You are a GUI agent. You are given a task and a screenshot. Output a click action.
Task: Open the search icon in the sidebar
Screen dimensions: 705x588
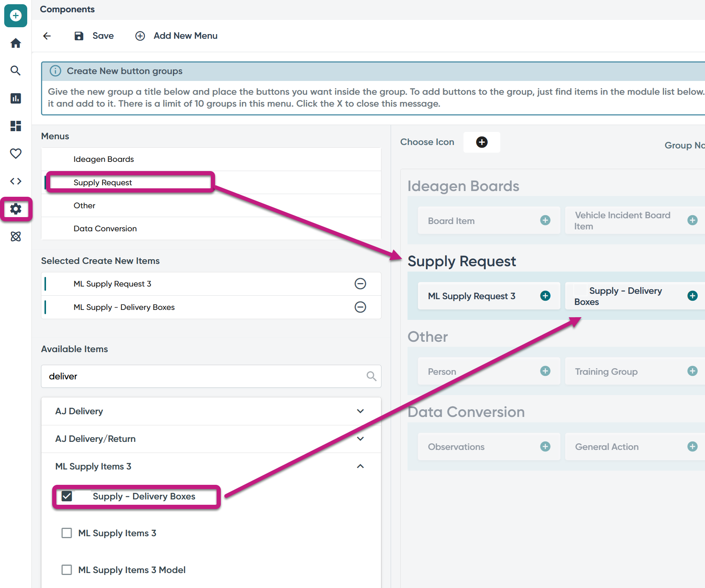[16, 71]
